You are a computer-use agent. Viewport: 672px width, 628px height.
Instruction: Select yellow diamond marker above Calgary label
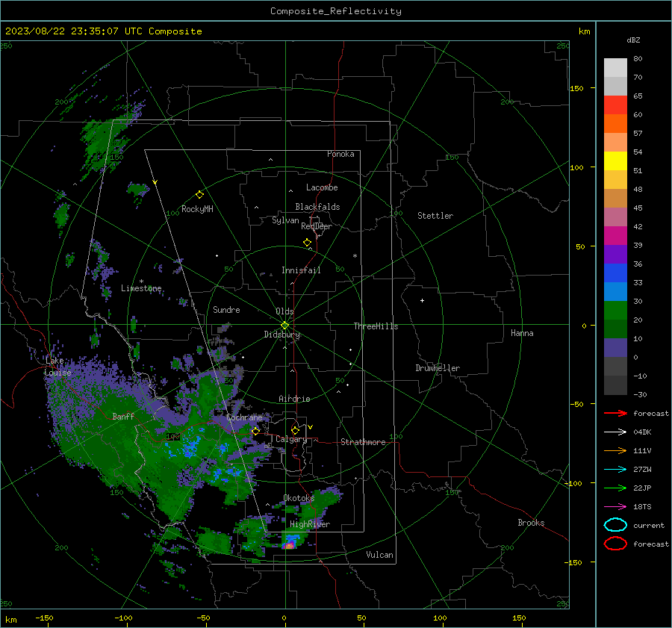tap(295, 430)
